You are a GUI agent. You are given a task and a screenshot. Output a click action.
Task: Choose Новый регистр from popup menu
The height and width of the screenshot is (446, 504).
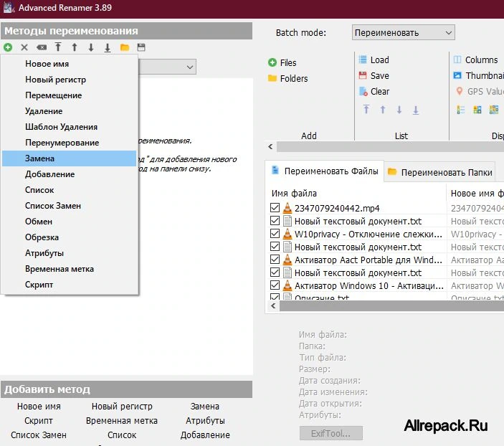coord(70,80)
